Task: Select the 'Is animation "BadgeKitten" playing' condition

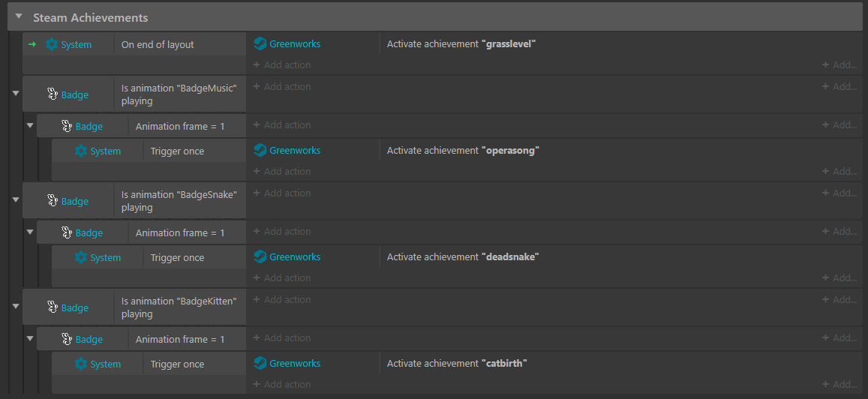Action: [x=179, y=307]
